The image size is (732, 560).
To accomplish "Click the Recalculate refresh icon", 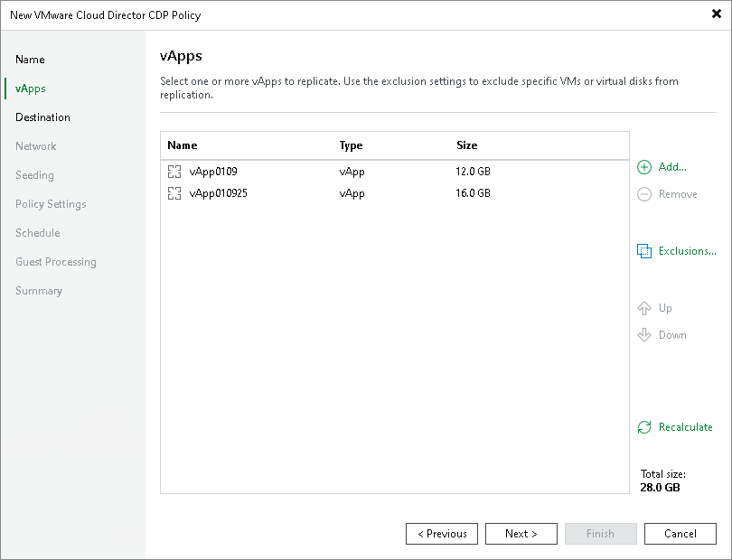I will pos(644,427).
